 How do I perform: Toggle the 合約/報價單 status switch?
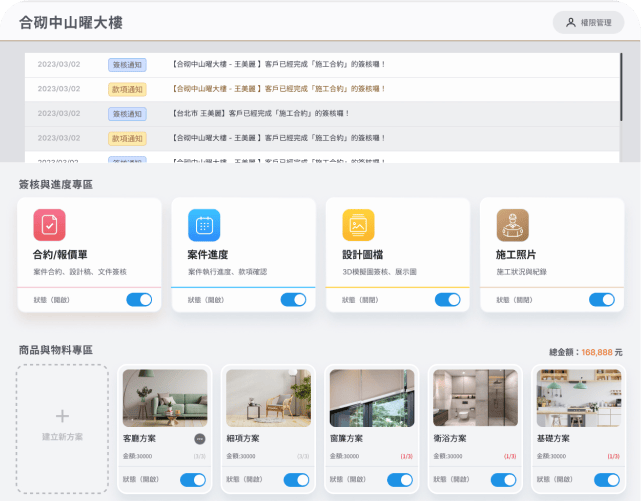coord(139,299)
